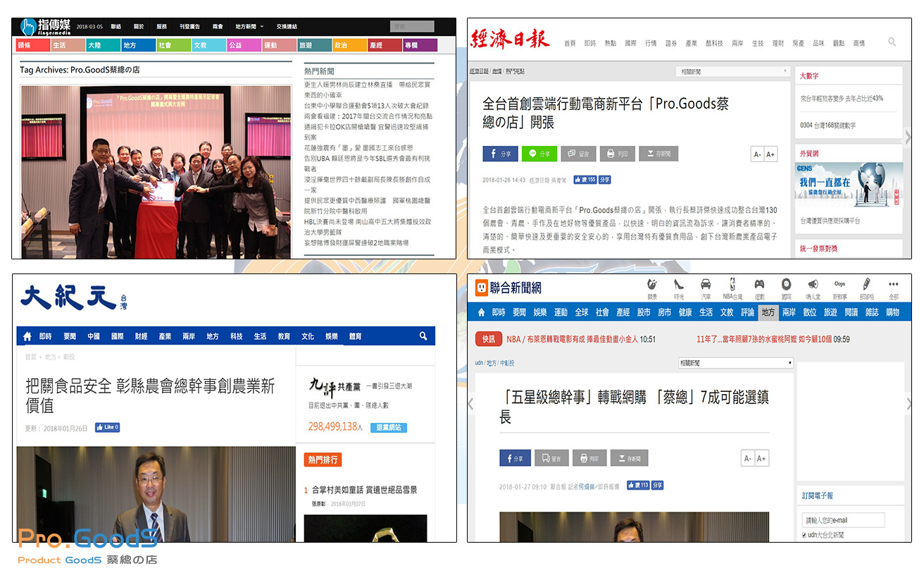
Task: Click the 大紀元 台灣 logo
Action: click(x=75, y=298)
